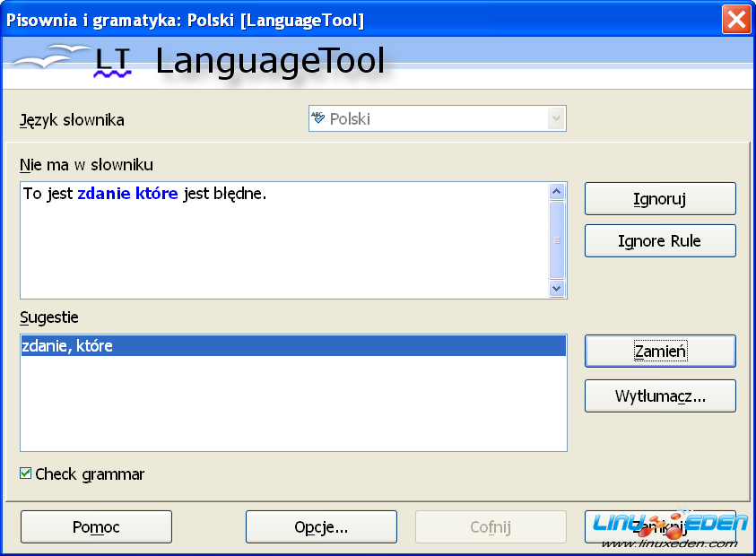Screen dimensions: 756x556
Task: Open help via the Pomoc button
Action: coord(96,527)
